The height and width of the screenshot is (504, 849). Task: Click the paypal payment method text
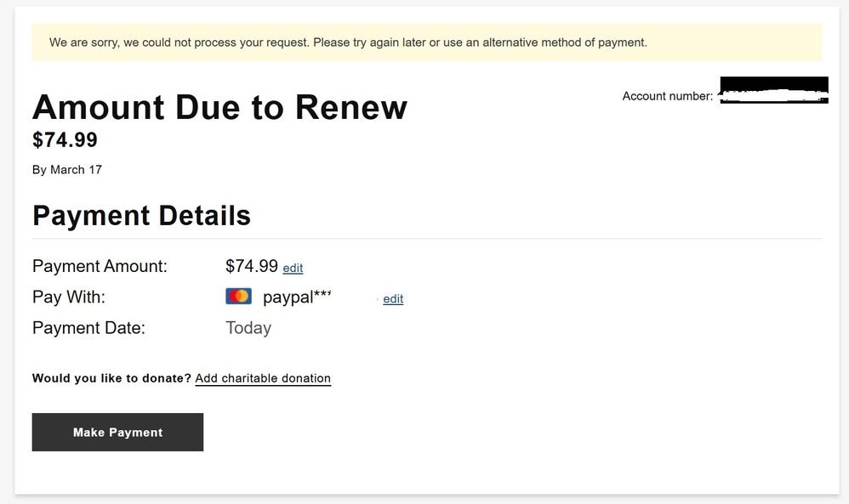pos(297,297)
